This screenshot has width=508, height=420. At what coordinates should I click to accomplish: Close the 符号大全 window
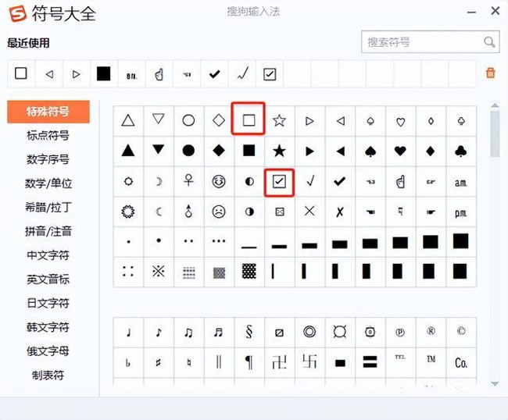495,11
